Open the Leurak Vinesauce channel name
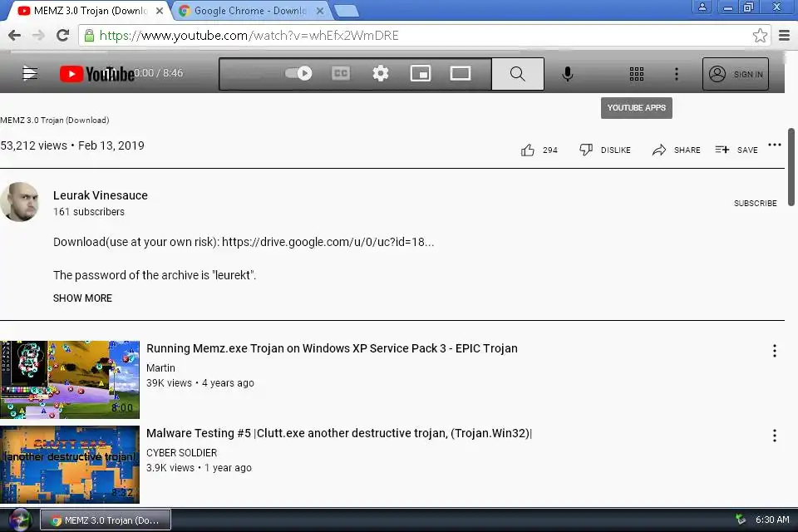Viewport: 798px width, 532px height. (101, 195)
